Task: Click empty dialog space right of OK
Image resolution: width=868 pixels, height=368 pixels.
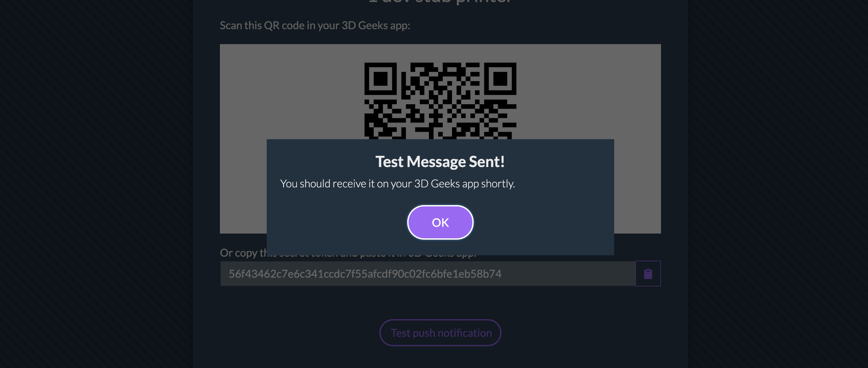Action: pyautogui.click(x=544, y=222)
